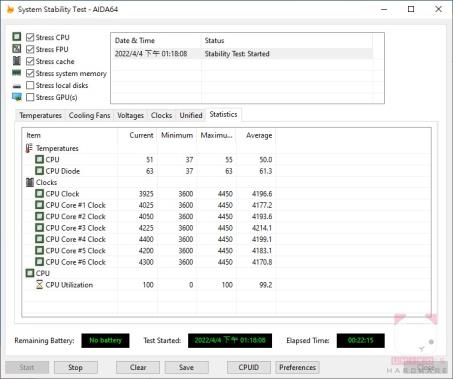Select the Statistics tab
Viewport: 453px width, 379px height.
click(223, 114)
